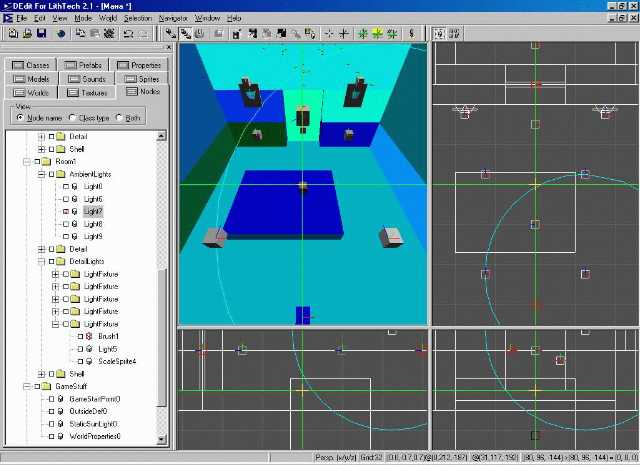640x465 pixels.
Task: Collapse the Room1 folder
Action: point(27,161)
